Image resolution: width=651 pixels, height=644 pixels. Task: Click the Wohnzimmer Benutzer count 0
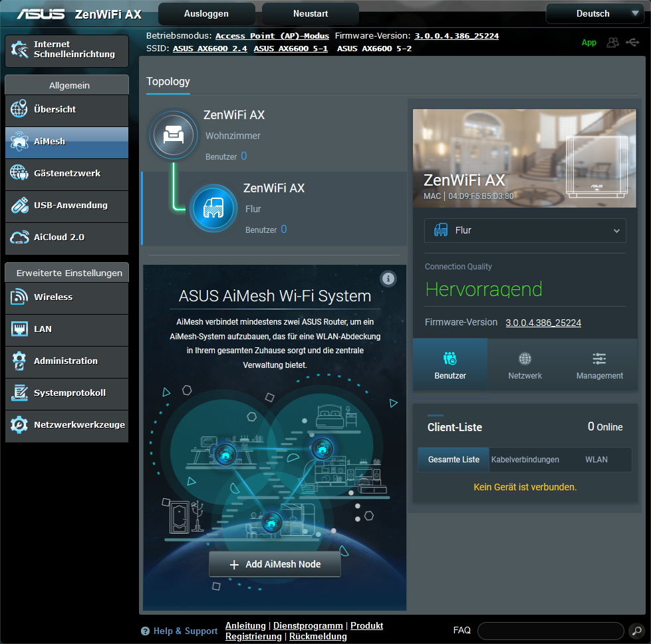tap(244, 156)
